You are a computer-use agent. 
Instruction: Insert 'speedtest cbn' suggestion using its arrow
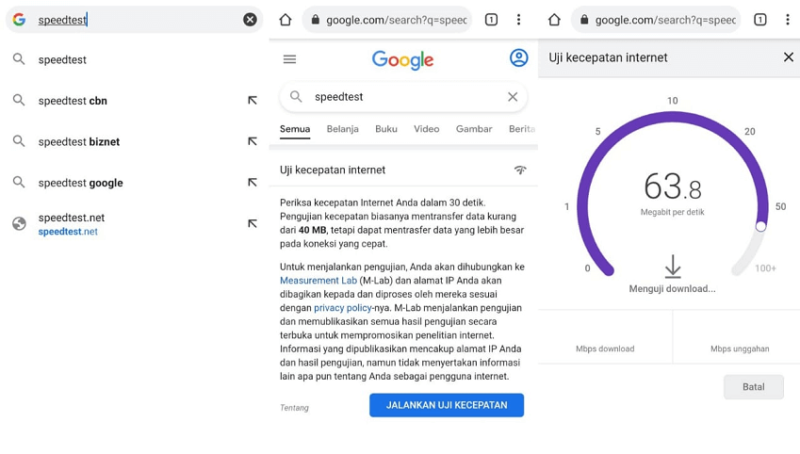(252, 100)
